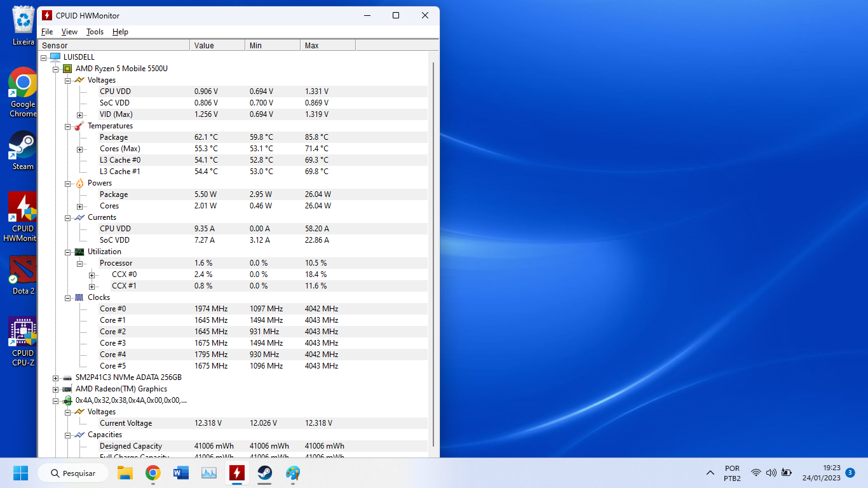Expand CCX #1 utilization
Image resolution: width=868 pixels, height=488 pixels.
tap(92, 287)
